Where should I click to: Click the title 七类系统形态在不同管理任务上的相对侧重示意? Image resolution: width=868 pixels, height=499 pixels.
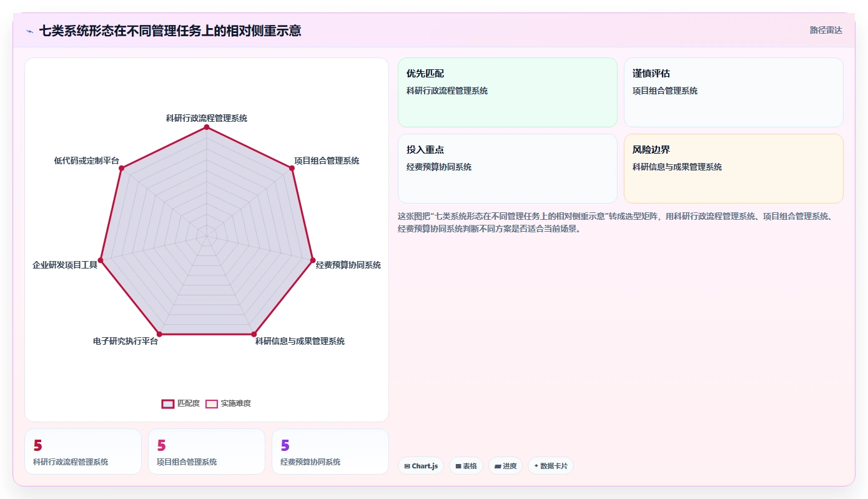[170, 31]
